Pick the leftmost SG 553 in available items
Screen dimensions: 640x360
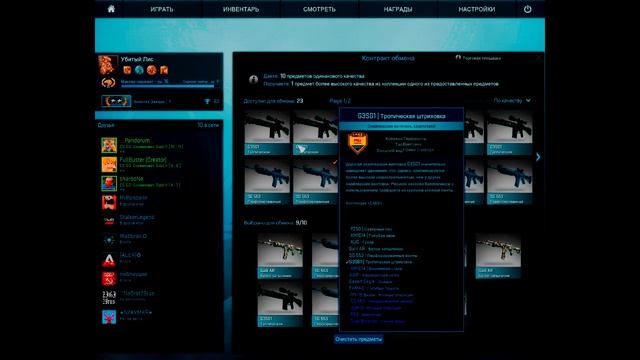pyautogui.click(x=267, y=182)
